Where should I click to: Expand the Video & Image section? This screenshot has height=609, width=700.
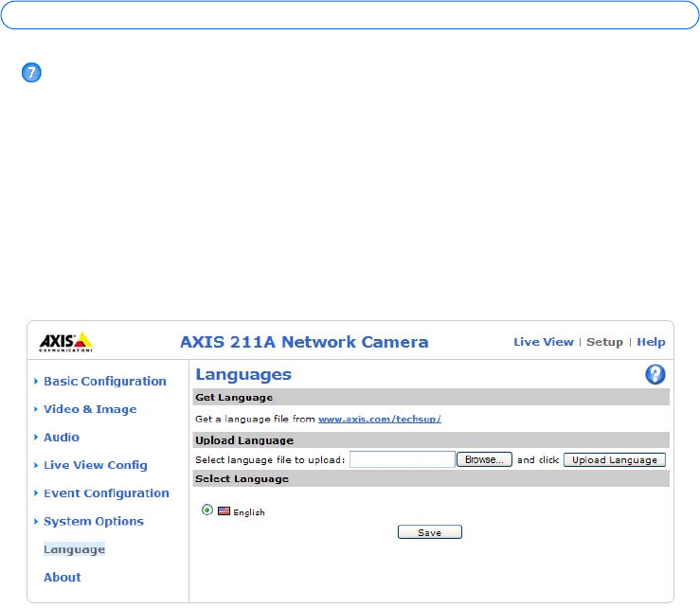[90, 409]
